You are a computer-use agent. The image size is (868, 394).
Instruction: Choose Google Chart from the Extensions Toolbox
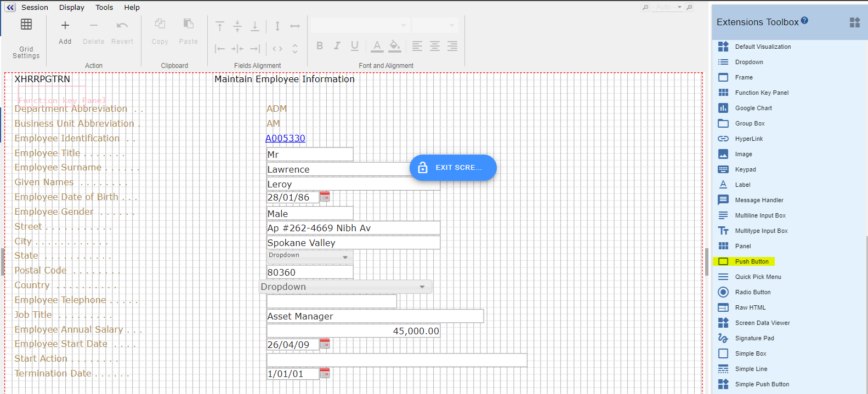click(x=753, y=108)
